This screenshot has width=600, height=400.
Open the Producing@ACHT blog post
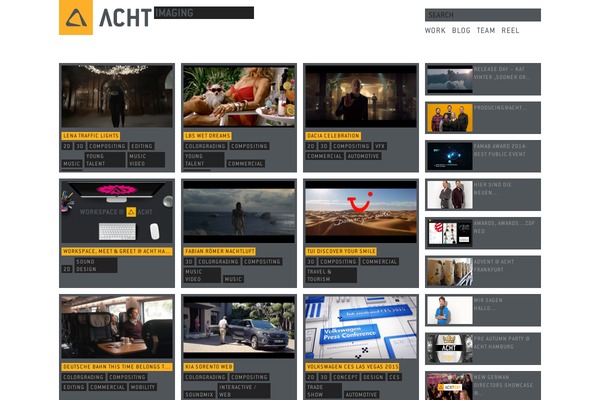tap(483, 118)
